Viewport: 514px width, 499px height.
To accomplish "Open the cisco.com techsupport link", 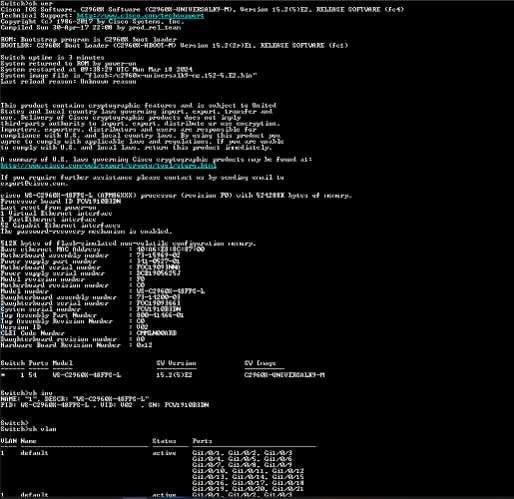I will 140,15.
